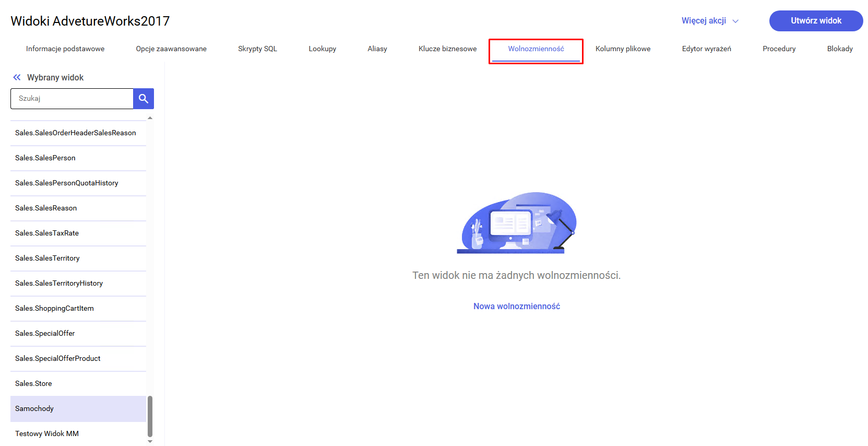This screenshot has height=446, width=868.
Task: Pick the Sales.SalesReason view
Action: (x=78, y=208)
